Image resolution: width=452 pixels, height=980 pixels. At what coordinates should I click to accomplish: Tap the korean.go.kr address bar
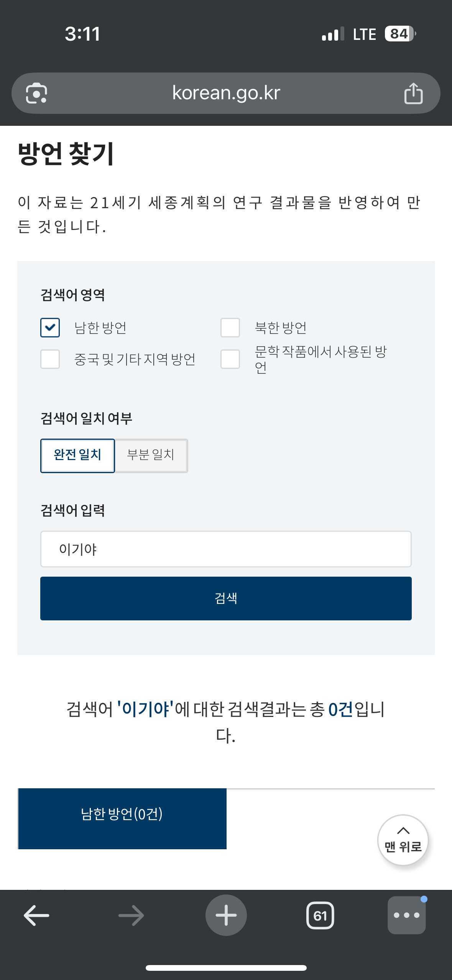[x=226, y=93]
